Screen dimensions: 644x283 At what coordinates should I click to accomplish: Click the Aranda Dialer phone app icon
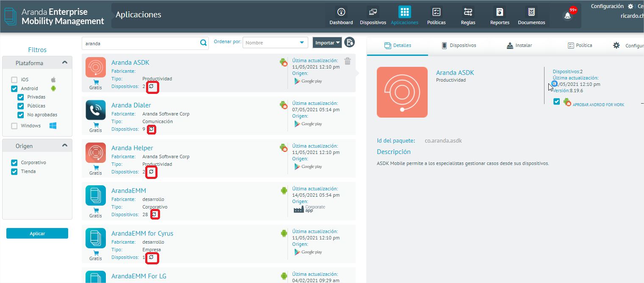click(x=96, y=110)
